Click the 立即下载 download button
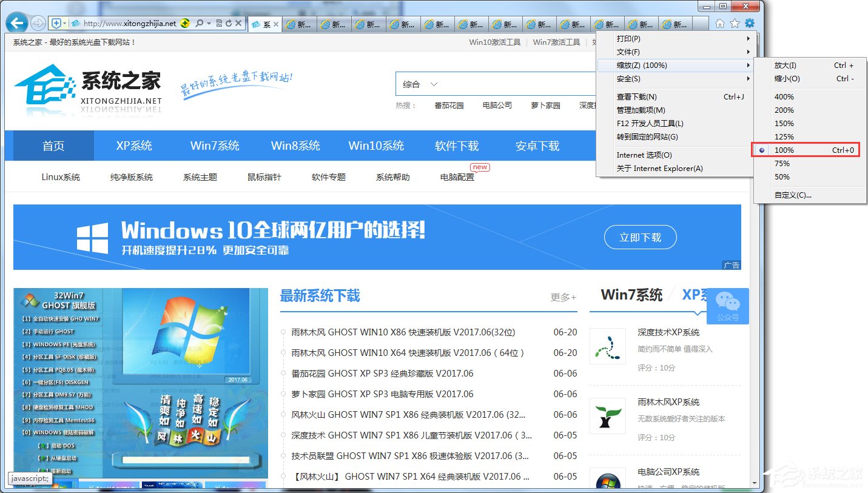 click(x=640, y=237)
